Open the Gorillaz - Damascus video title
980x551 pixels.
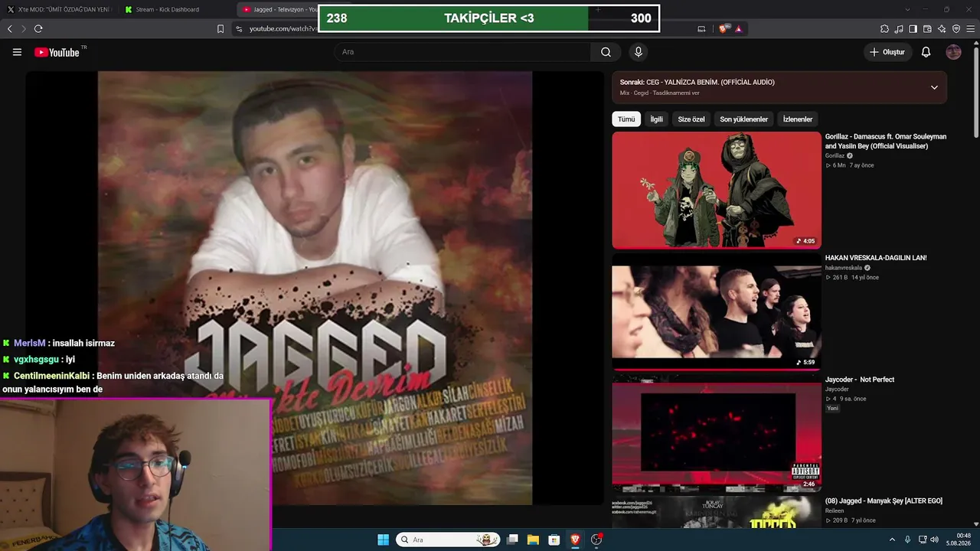pyautogui.click(x=886, y=142)
